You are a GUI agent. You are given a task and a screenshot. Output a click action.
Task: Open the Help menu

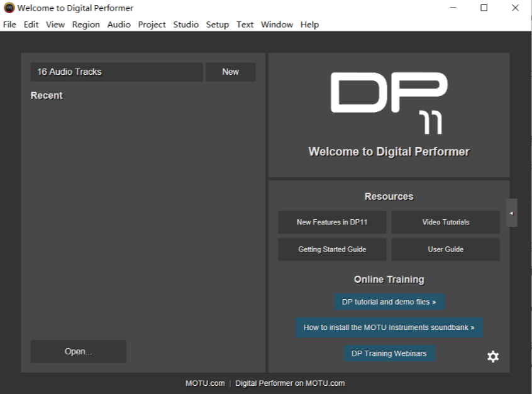click(309, 25)
